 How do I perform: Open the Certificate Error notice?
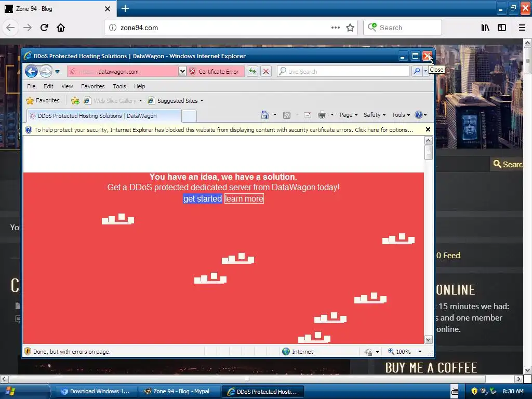coord(215,72)
